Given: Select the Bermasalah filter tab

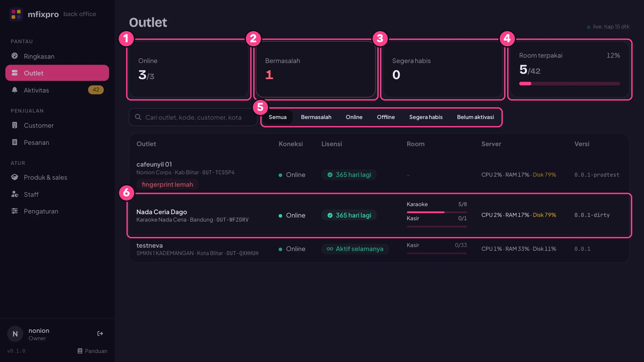Looking at the screenshot, I should click(x=316, y=117).
